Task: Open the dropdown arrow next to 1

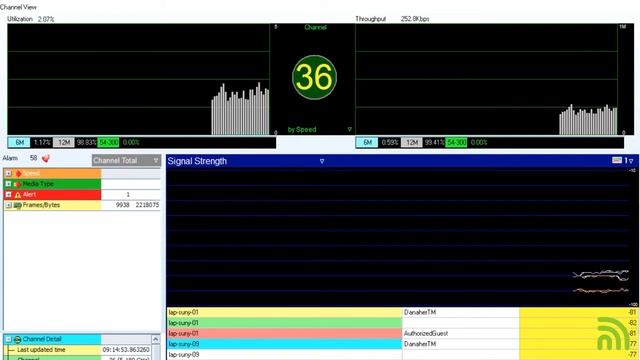Action: [631, 161]
